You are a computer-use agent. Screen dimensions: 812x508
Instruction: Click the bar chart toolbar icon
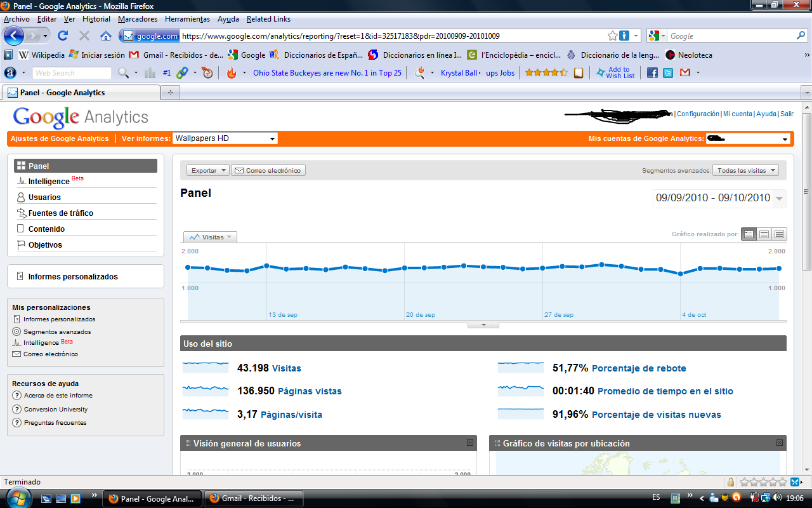[x=150, y=73]
